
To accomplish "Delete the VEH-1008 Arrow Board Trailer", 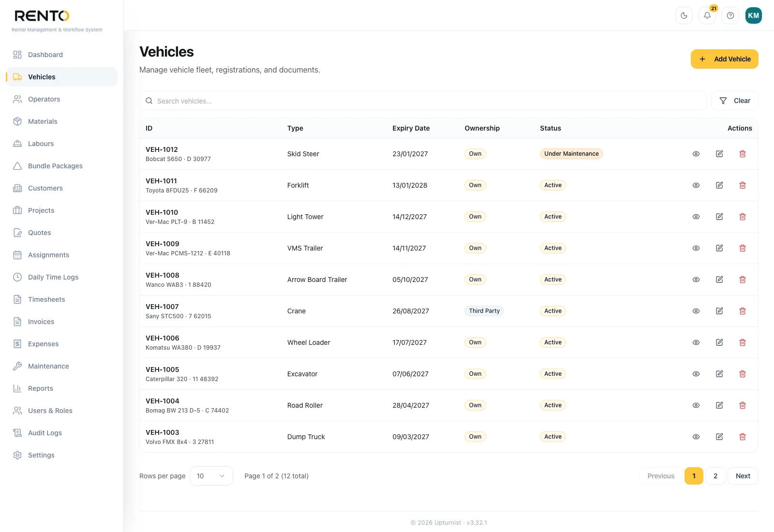I will click(743, 280).
